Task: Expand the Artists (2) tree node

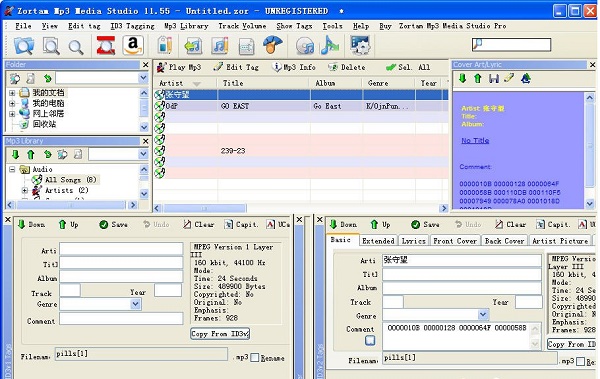Action: click(25, 190)
